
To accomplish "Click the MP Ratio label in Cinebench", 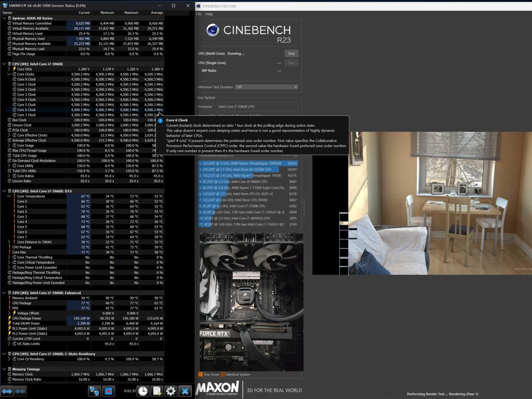I will 209,71.
